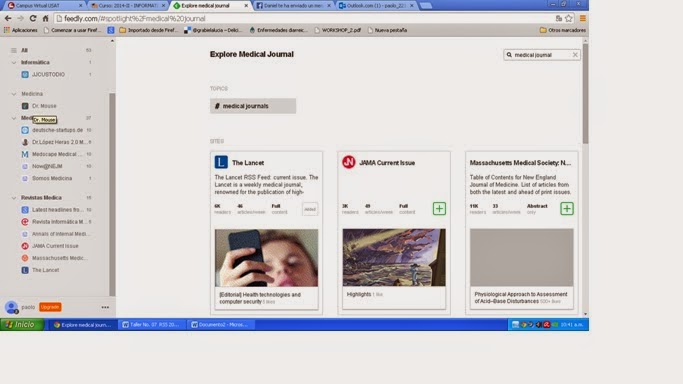The image size is (683, 384).
Task: Reload the page with the refresh icon
Action: [33, 18]
